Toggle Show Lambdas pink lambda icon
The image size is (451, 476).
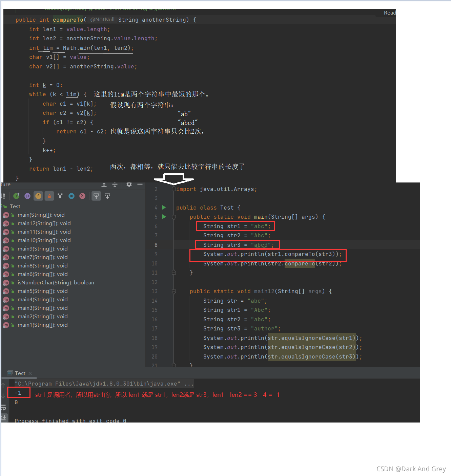coord(82,196)
